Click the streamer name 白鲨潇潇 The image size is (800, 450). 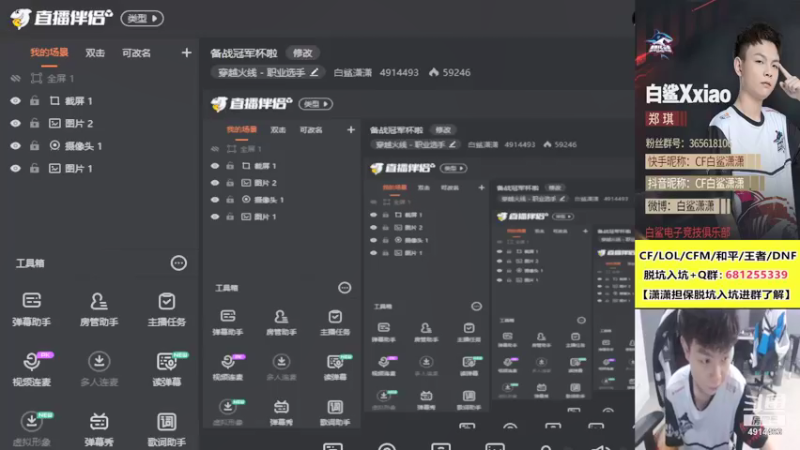(x=353, y=72)
